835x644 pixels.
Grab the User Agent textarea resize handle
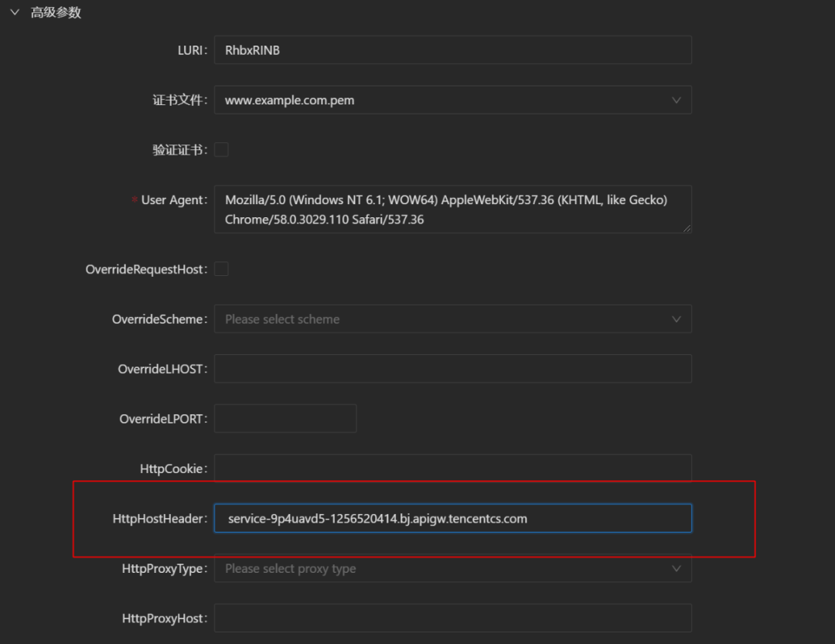pos(687,229)
